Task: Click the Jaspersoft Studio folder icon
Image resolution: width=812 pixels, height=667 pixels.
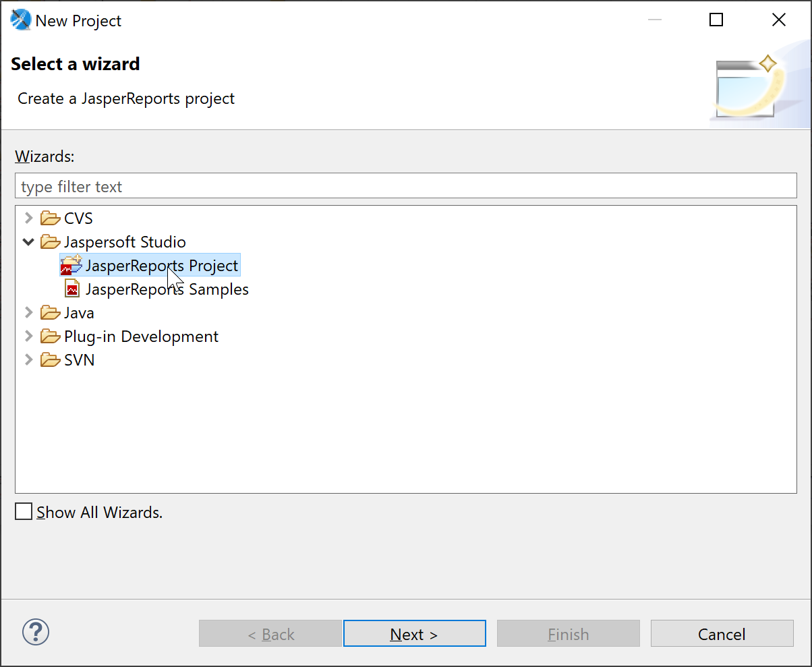Action: coord(51,242)
